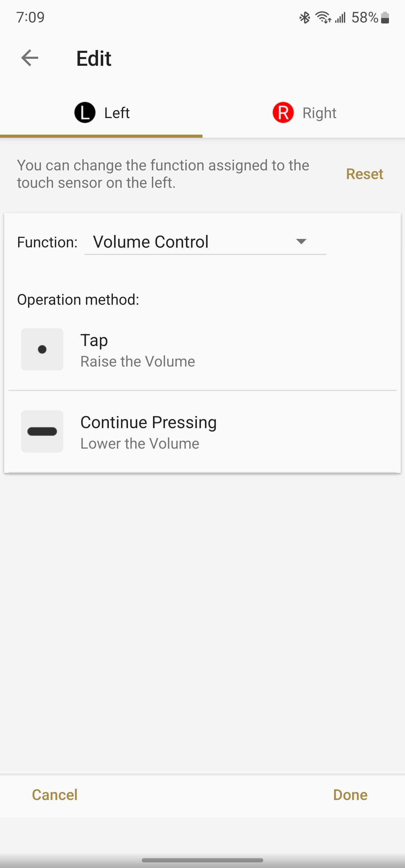The width and height of the screenshot is (405, 868).
Task: Confirm changes with Done
Action: [350, 795]
